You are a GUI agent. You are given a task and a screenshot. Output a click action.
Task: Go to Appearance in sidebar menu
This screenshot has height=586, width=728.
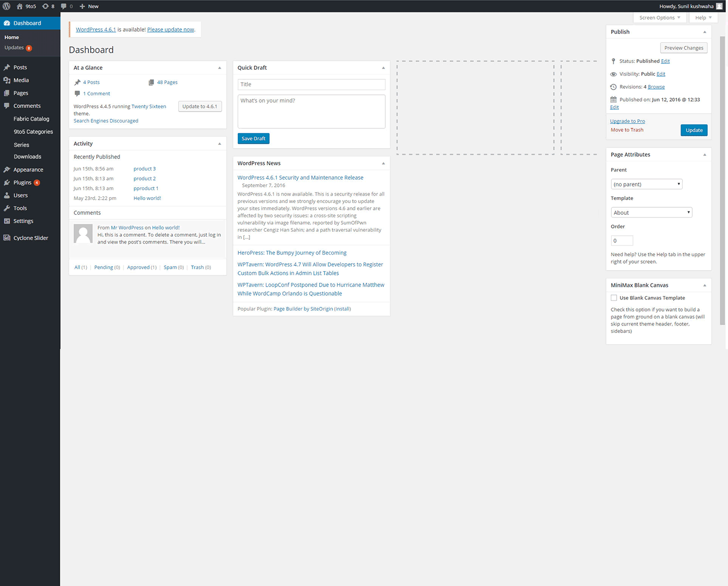click(x=28, y=169)
